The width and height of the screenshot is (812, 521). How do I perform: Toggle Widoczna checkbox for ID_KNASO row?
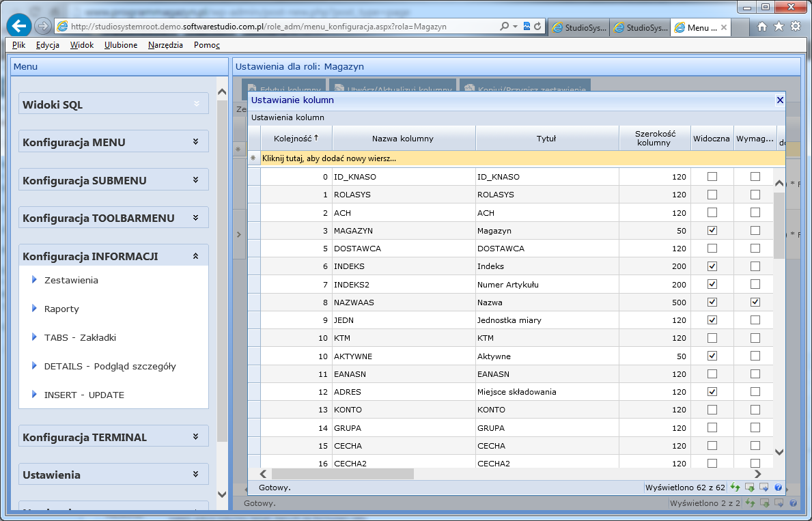point(712,177)
